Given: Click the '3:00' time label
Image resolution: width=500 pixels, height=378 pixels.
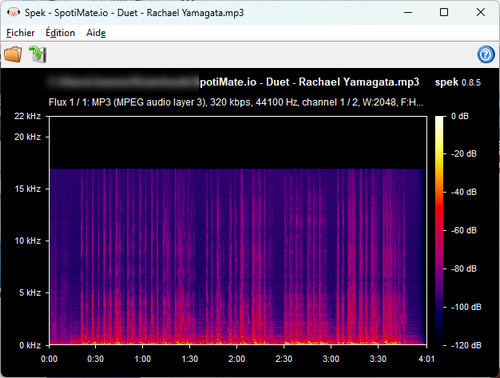Looking at the screenshot, I should (x=331, y=359).
